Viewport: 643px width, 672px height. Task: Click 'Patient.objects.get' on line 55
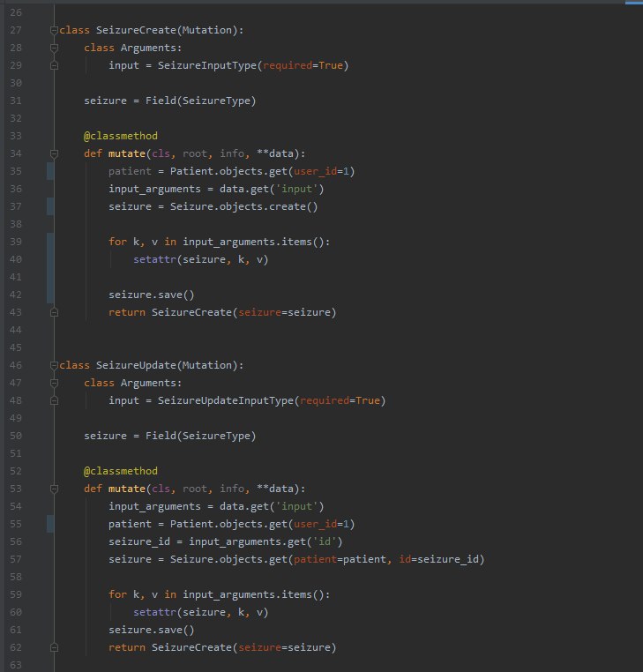[228, 524]
